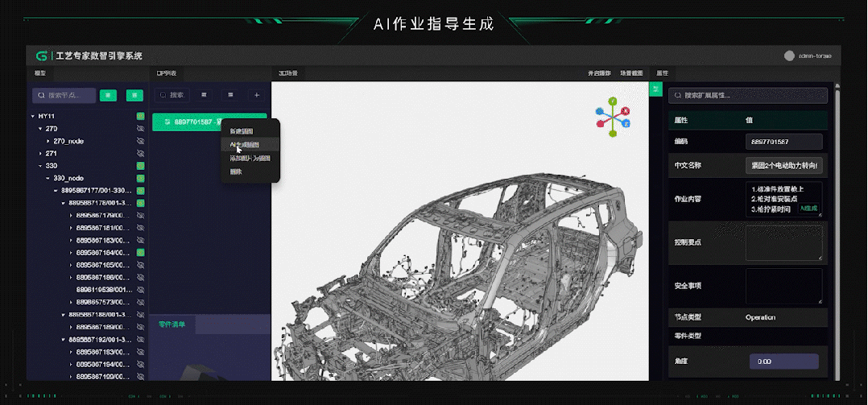Click the 角度 value field 0.00
868x405 pixels.
[x=784, y=362]
